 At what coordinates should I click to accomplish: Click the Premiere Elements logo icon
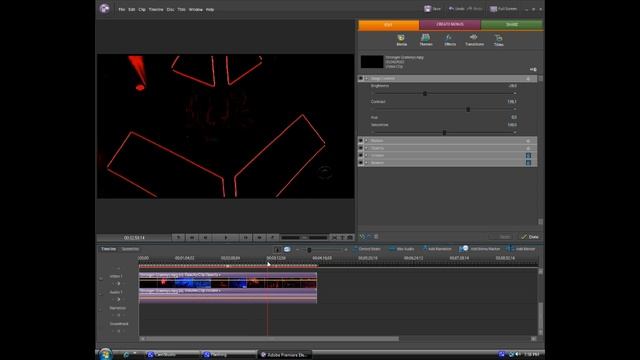pyautogui.click(x=104, y=9)
